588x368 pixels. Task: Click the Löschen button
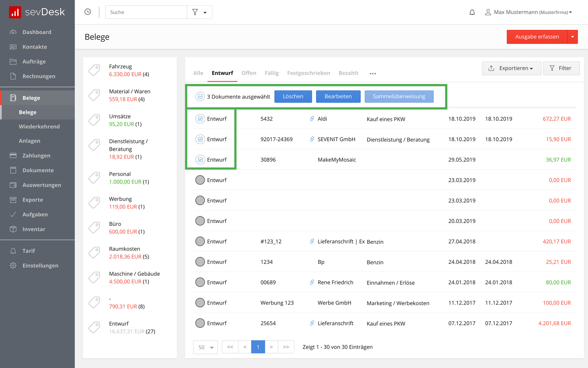pyautogui.click(x=293, y=96)
